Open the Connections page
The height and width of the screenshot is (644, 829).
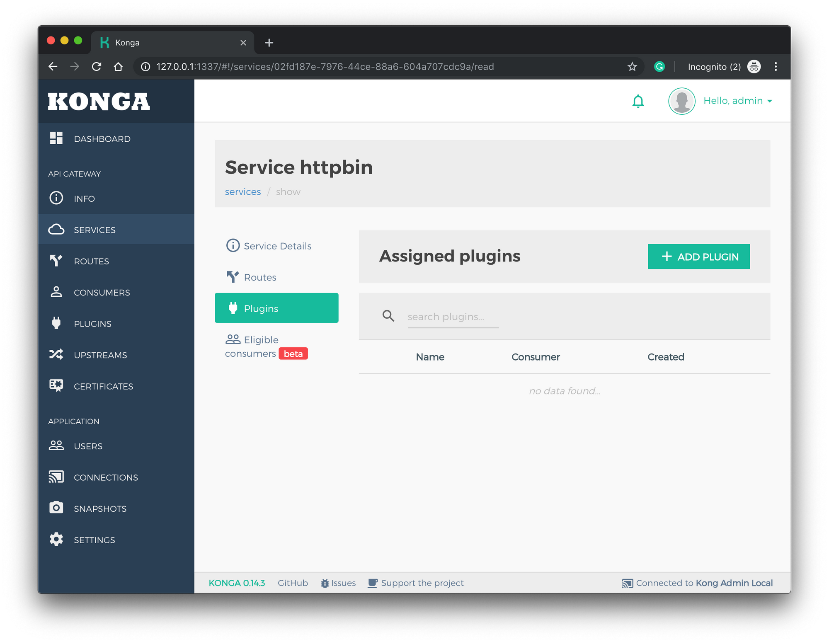(106, 477)
